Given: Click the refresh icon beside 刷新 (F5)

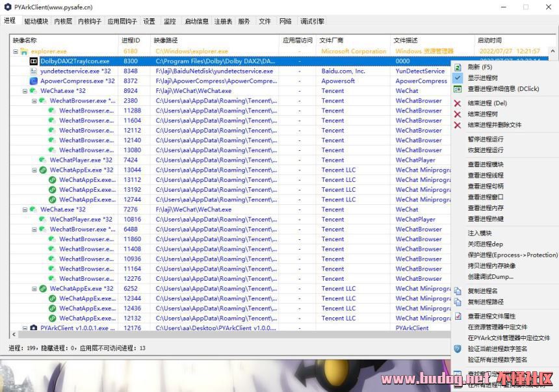Looking at the screenshot, I should (458, 67).
